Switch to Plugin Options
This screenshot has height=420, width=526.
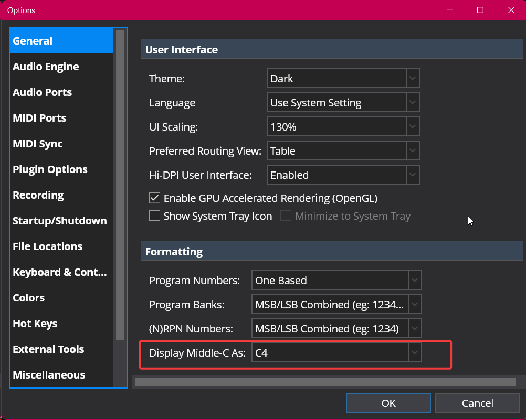point(61,169)
